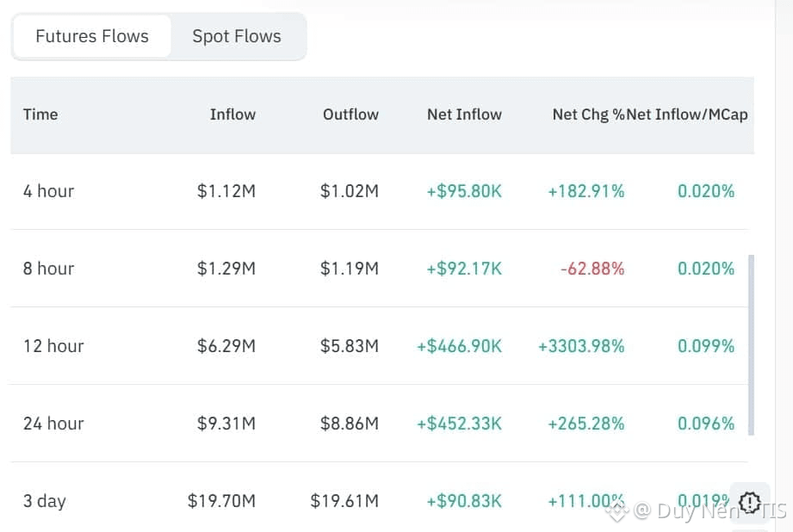Select the 4 hour row label
The width and height of the screenshot is (793, 532).
48,191
